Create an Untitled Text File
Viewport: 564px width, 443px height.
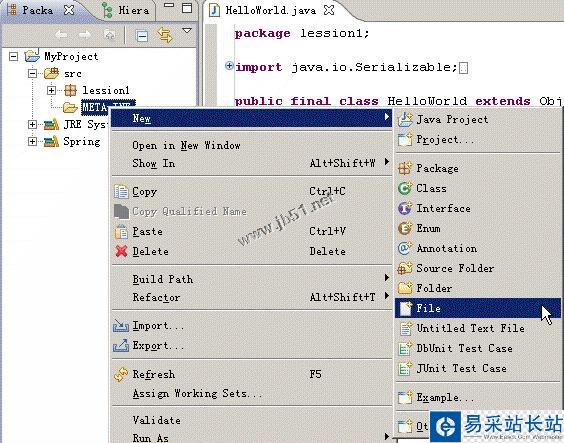[478, 328]
